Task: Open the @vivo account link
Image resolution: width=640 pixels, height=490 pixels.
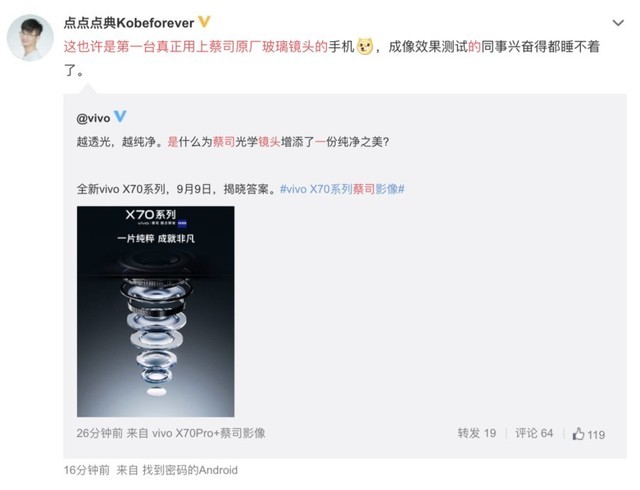Action: (93, 118)
